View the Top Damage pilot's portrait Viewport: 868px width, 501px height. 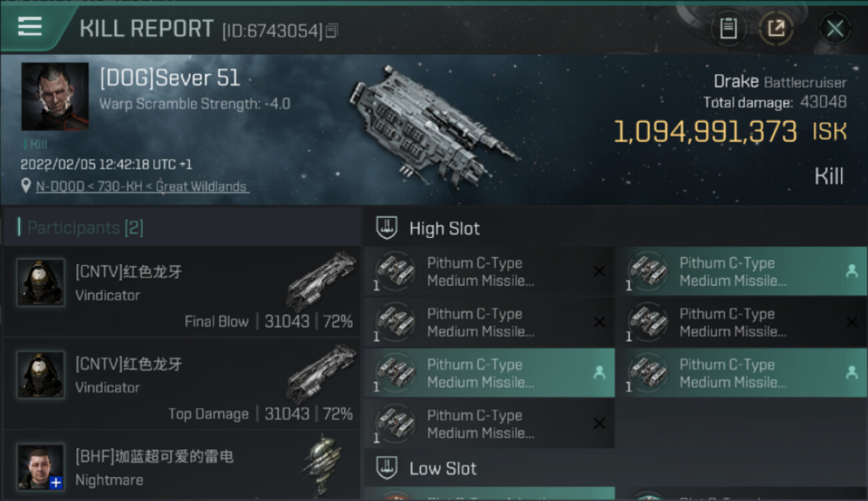click(41, 375)
